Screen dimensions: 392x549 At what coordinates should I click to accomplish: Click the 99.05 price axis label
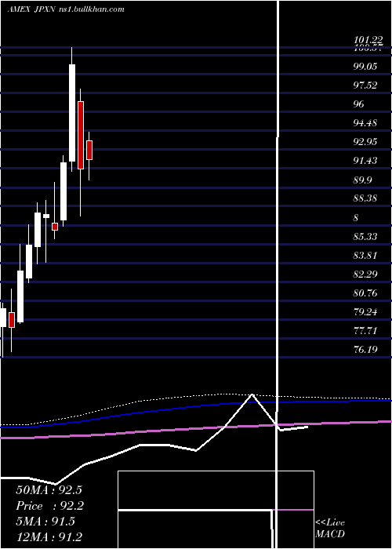365,66
